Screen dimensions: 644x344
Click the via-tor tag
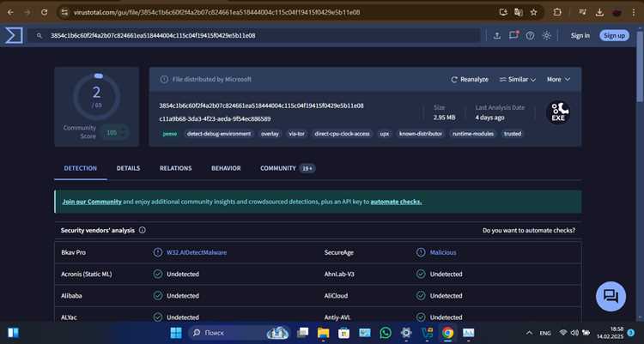click(296, 134)
